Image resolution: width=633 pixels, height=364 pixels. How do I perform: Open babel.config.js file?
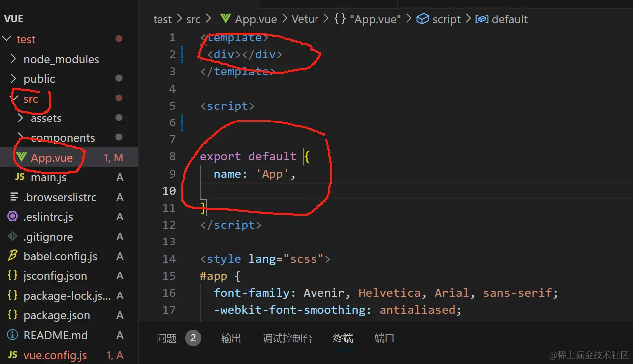60,256
